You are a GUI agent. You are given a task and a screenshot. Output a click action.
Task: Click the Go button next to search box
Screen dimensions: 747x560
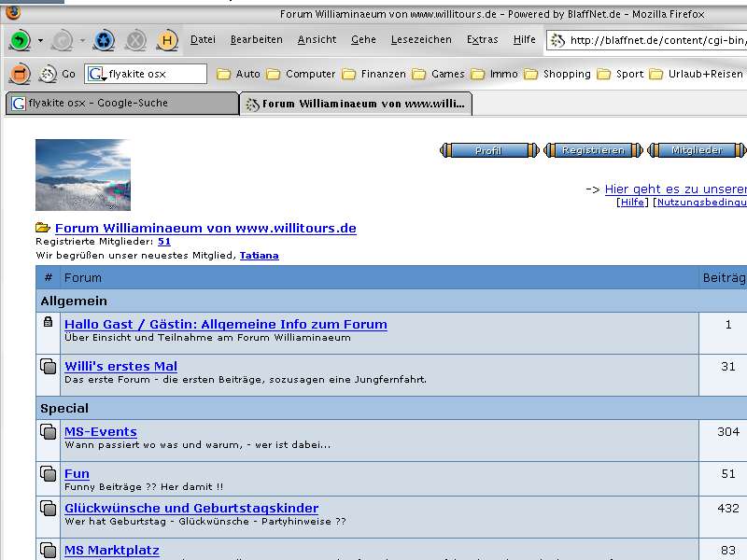click(57, 75)
